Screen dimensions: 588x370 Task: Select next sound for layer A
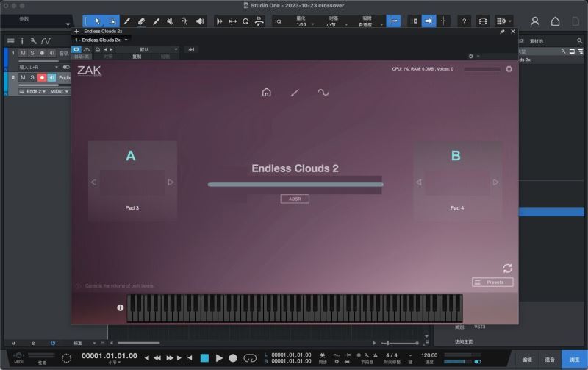click(171, 182)
